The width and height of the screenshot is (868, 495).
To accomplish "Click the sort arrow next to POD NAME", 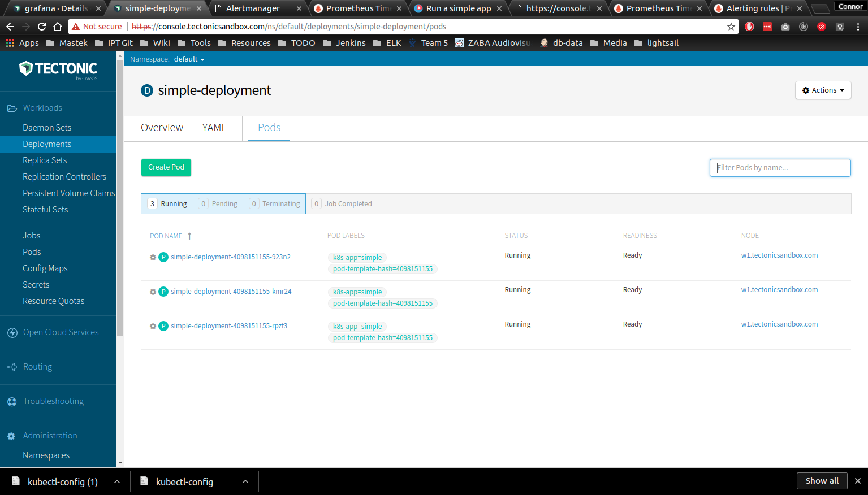I will 189,236.
